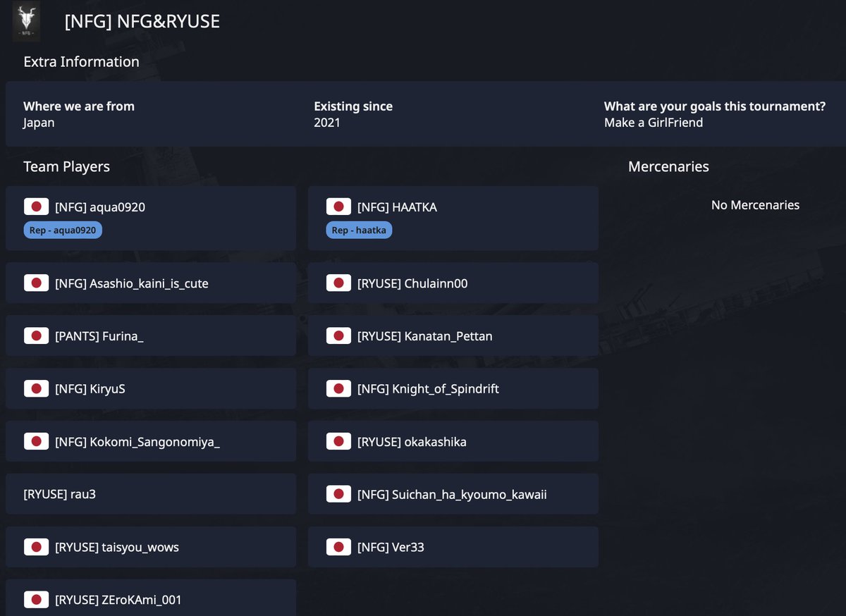Click flag next to Chulainn00
846x616 pixels.
coord(338,283)
